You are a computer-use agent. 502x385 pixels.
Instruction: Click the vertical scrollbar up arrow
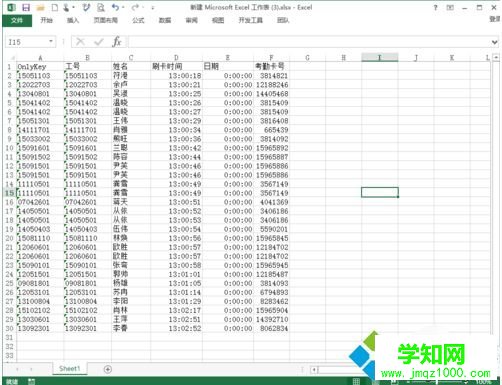coord(496,57)
